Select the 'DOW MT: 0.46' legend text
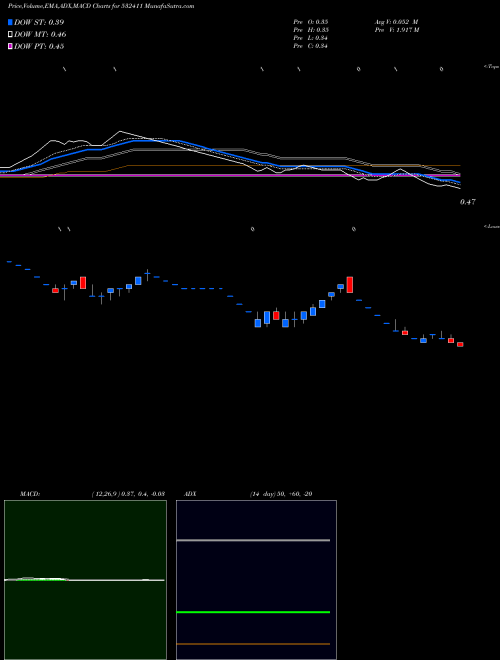 (40, 35)
